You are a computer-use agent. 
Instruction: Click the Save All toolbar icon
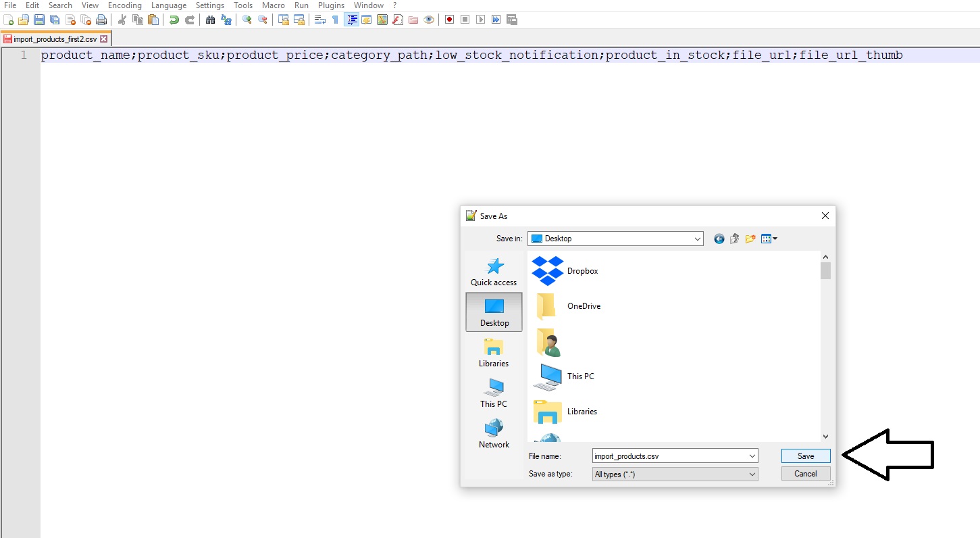coord(55,20)
